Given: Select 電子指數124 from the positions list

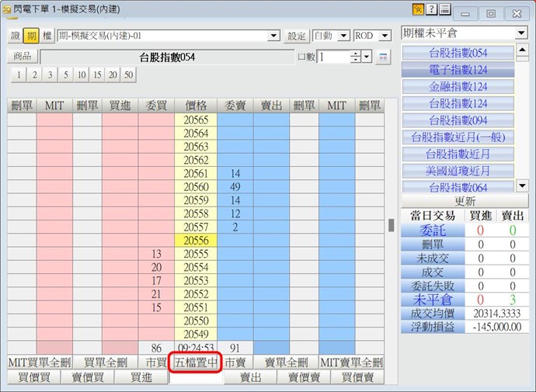Looking at the screenshot, I should (x=458, y=70).
